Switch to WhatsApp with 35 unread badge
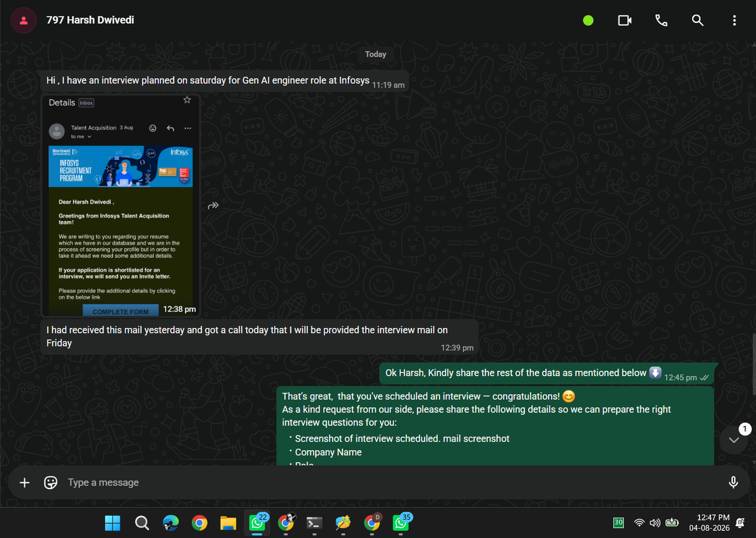Viewport: 756px width, 538px height. [402, 522]
